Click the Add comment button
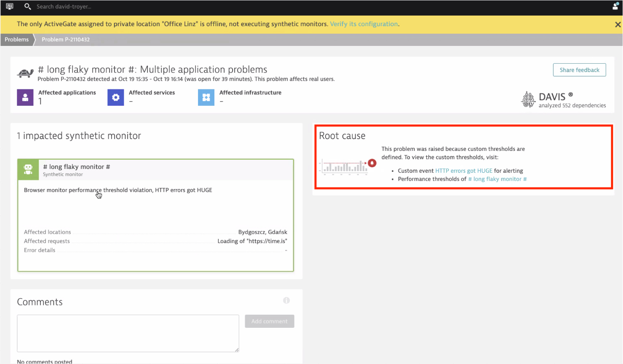The height and width of the screenshot is (364, 623). (x=270, y=321)
